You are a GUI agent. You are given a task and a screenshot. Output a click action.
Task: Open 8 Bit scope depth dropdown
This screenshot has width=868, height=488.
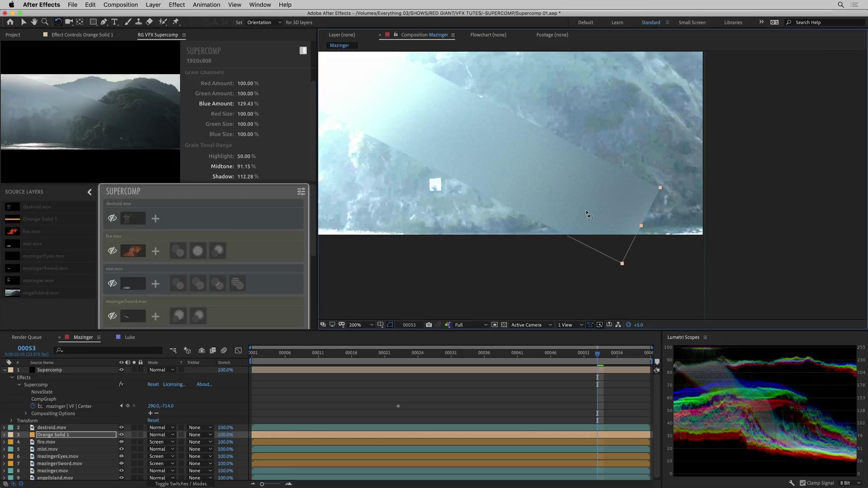pyautogui.click(x=850, y=483)
